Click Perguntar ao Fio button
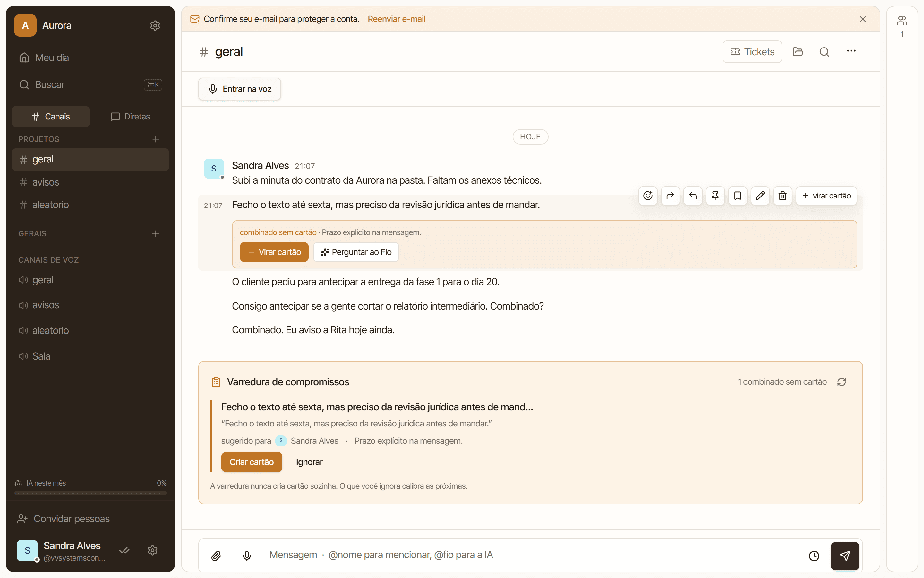Viewport: 924px width, 578px height. click(356, 252)
